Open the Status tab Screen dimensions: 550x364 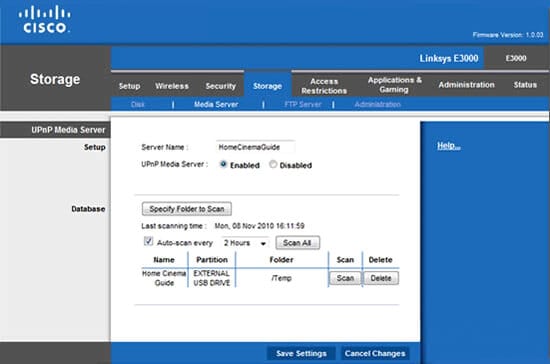[x=525, y=85]
